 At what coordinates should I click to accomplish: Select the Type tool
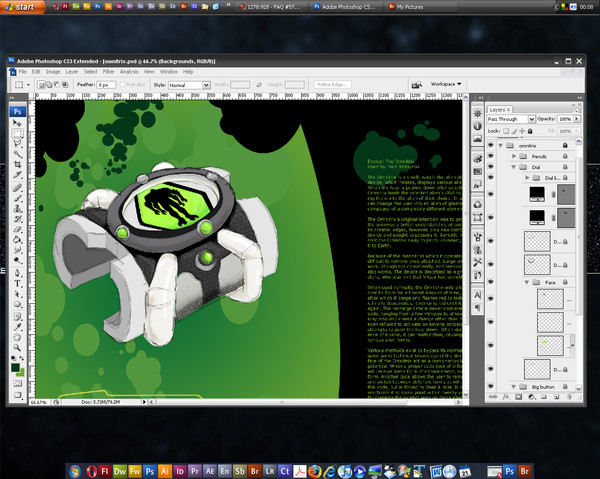click(18, 283)
